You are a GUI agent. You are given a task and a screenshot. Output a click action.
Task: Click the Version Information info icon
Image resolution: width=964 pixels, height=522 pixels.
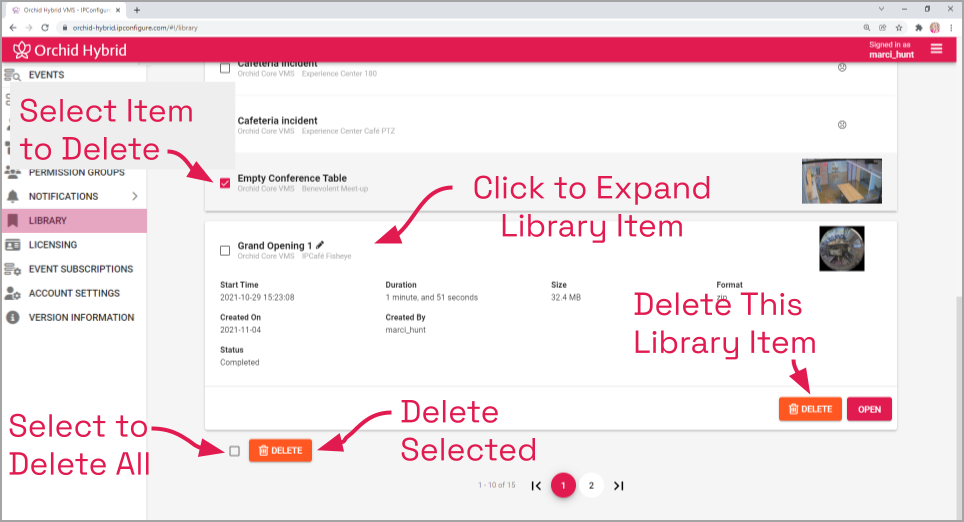tap(12, 317)
